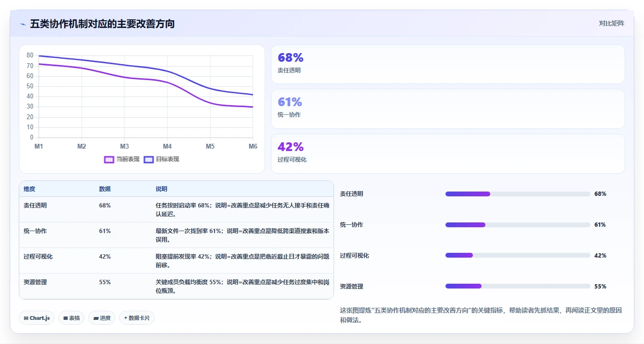Viewport: 644px width, 344px height.
Task: Click the title 五类协作机制对应的主要改善方向
Action: click(x=102, y=24)
